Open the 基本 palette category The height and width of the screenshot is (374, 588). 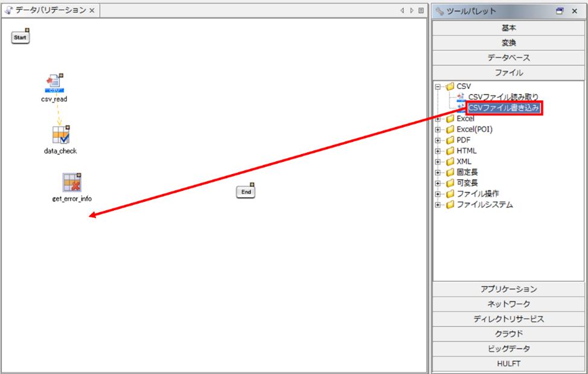click(508, 28)
